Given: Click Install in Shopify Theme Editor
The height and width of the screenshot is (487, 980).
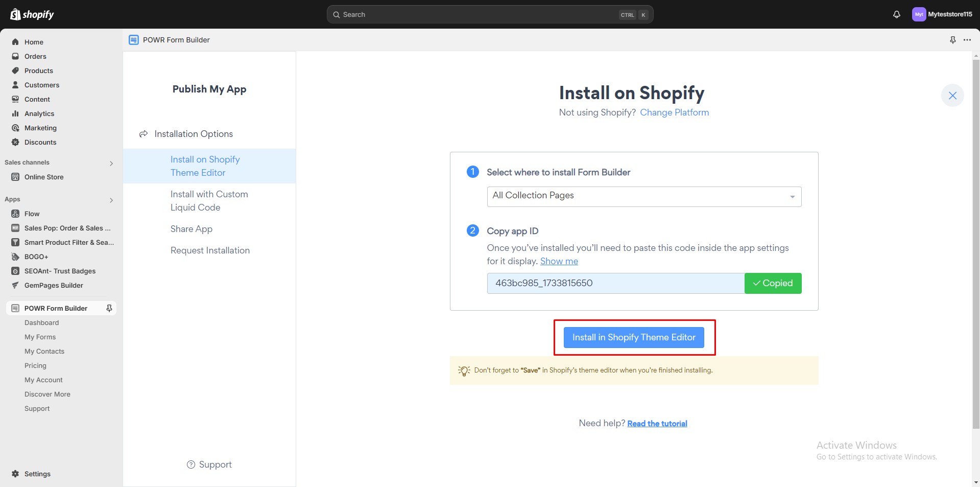Looking at the screenshot, I should 633,337.
